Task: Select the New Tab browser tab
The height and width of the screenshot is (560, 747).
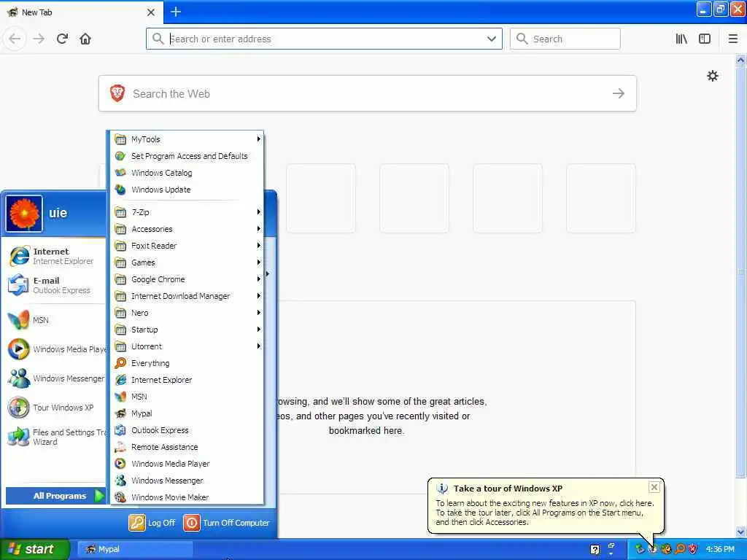Action: point(82,12)
